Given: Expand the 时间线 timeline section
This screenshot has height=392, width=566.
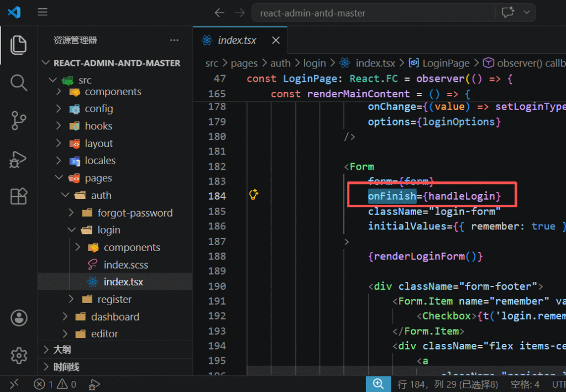Looking at the screenshot, I should (66, 367).
